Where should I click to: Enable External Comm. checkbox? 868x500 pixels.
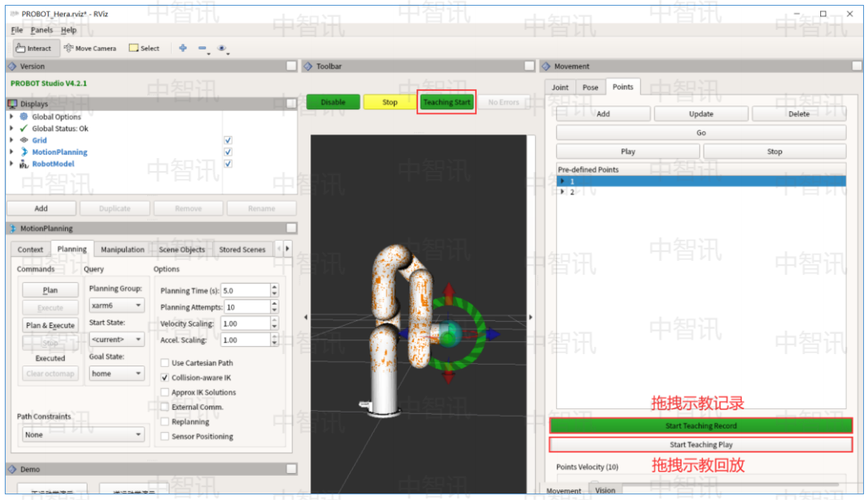coord(165,407)
